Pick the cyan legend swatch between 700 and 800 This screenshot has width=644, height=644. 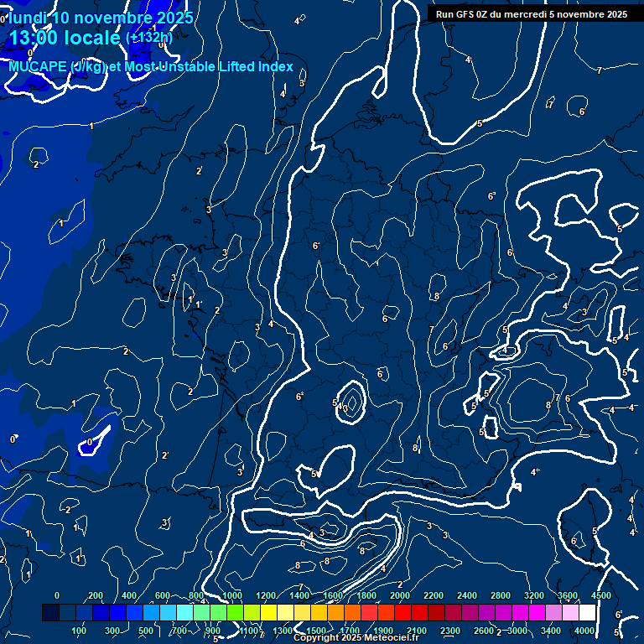click(x=184, y=612)
